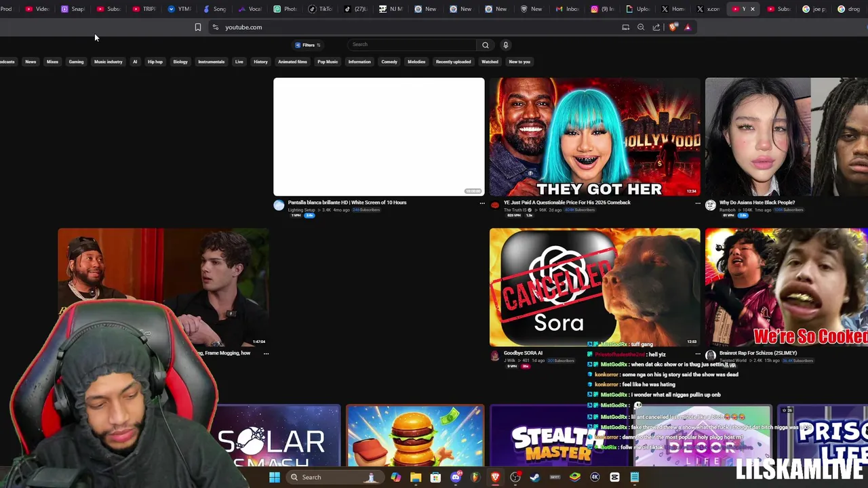
Task: Open Why Do Asians Hate Black People title
Action: 757,202
